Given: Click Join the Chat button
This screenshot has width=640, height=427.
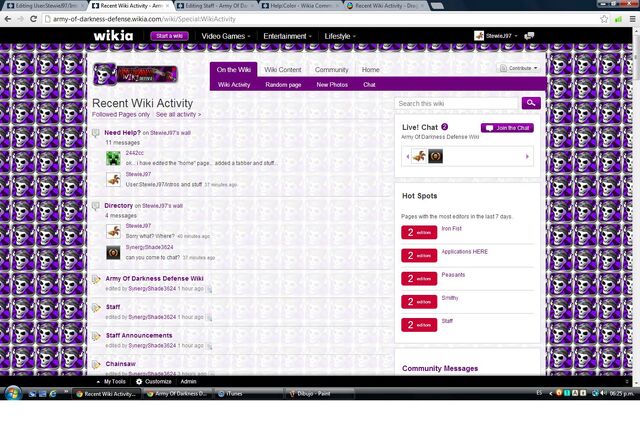Looking at the screenshot, I should point(507,128).
